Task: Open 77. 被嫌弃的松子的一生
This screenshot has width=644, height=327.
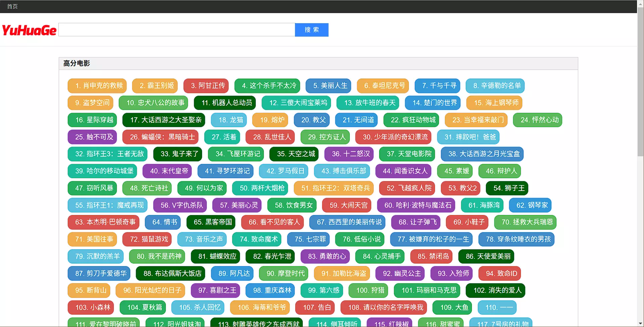Action: coord(433,239)
